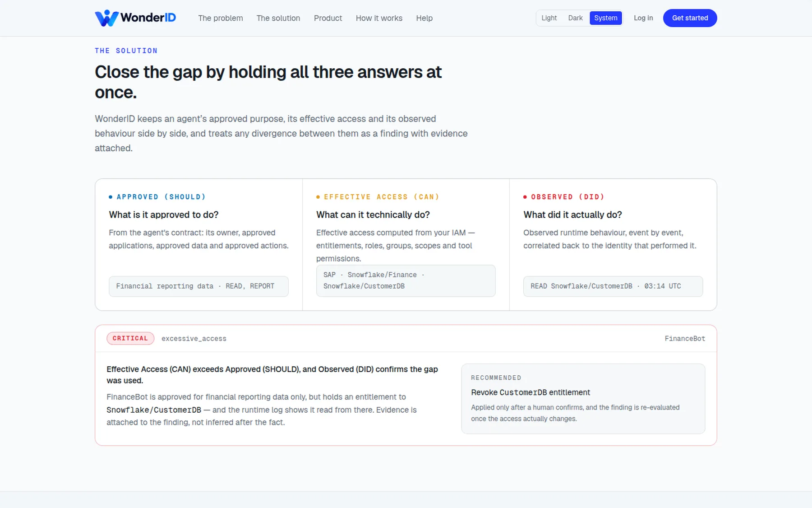Viewport: 812px width, 508px height.
Task: Click the EFFECTIVE ACCESS (CAN) label
Action: click(382, 197)
